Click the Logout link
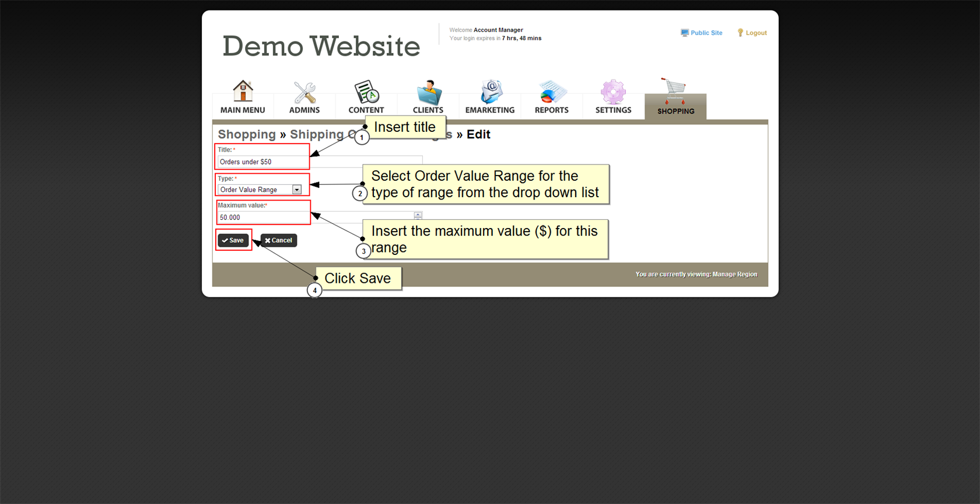Screen dimensions: 980x504 (756, 33)
